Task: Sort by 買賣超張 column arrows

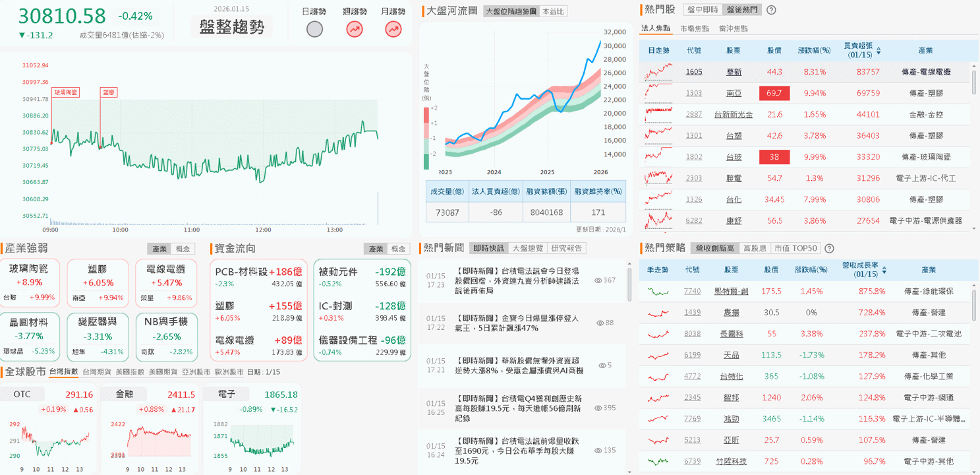Action: [879, 51]
